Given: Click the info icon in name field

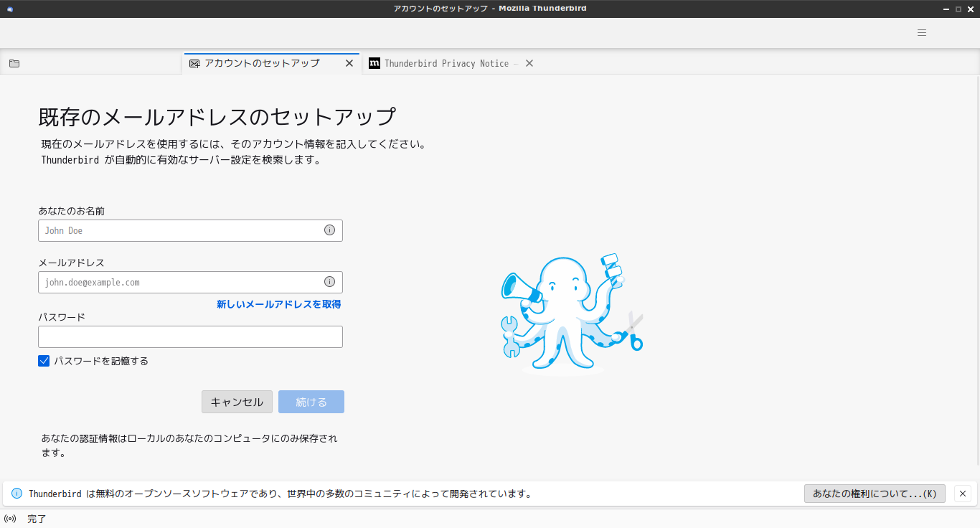Looking at the screenshot, I should [330, 230].
